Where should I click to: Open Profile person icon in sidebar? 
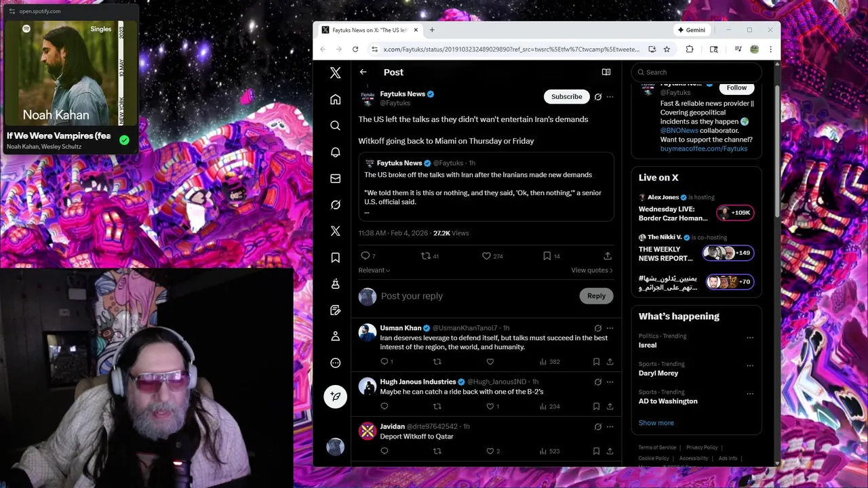point(335,336)
